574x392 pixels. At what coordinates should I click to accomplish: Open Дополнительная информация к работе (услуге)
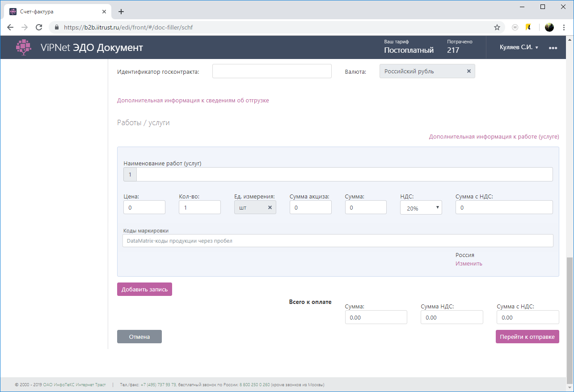coord(494,137)
